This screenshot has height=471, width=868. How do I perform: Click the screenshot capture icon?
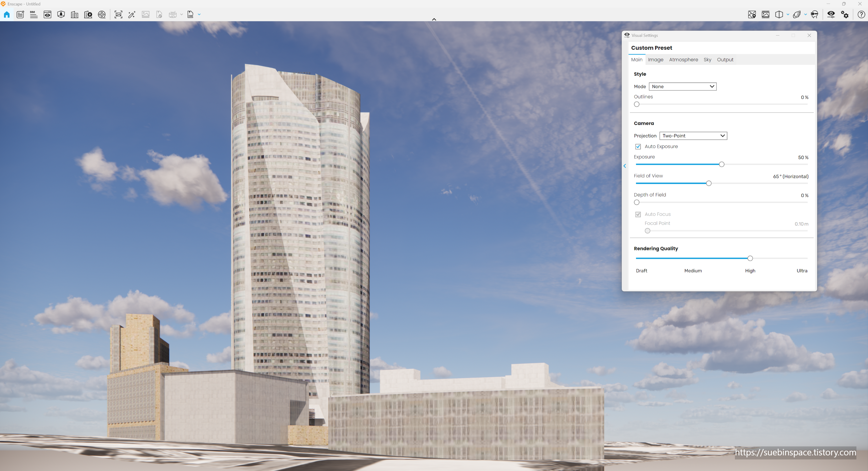(118, 14)
